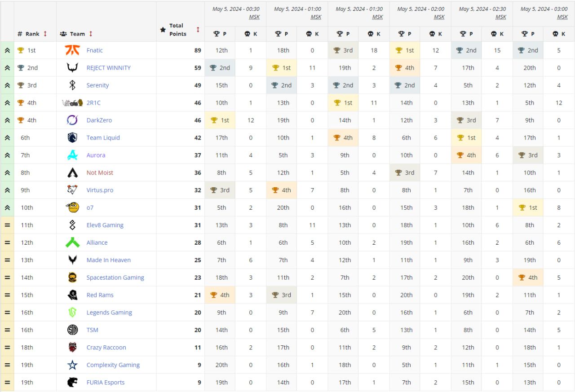This screenshot has height=392, width=575.
Task: Click the Complexity Gaming team link
Action: [113, 365]
